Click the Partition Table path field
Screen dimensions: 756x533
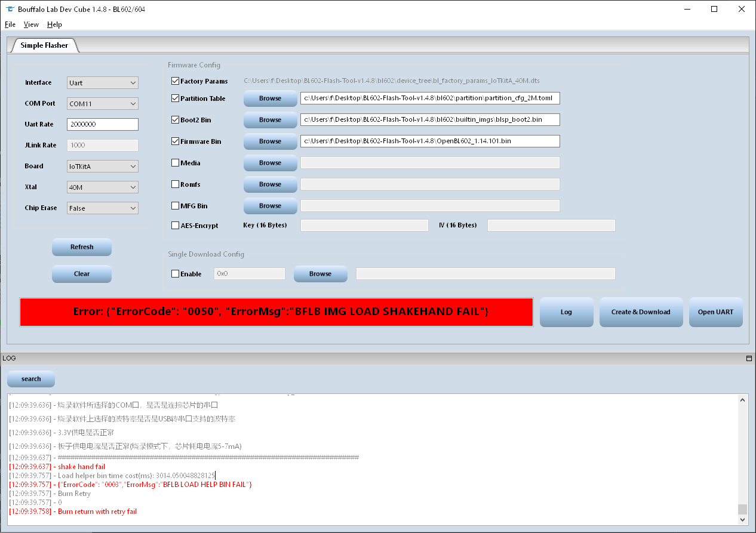tap(430, 98)
